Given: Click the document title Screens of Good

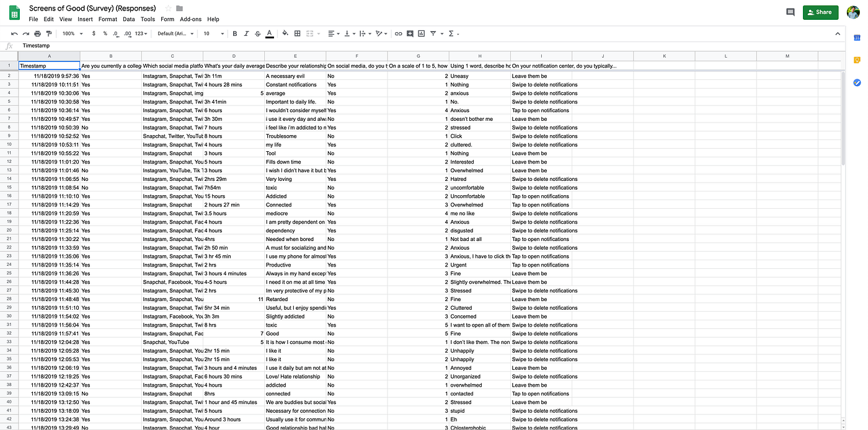Looking at the screenshot, I should tap(92, 9).
